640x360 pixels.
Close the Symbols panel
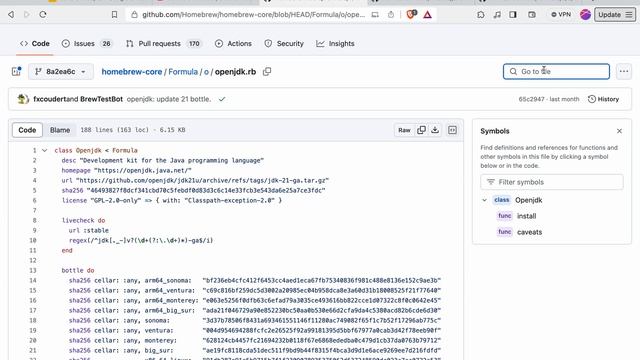coord(619,131)
